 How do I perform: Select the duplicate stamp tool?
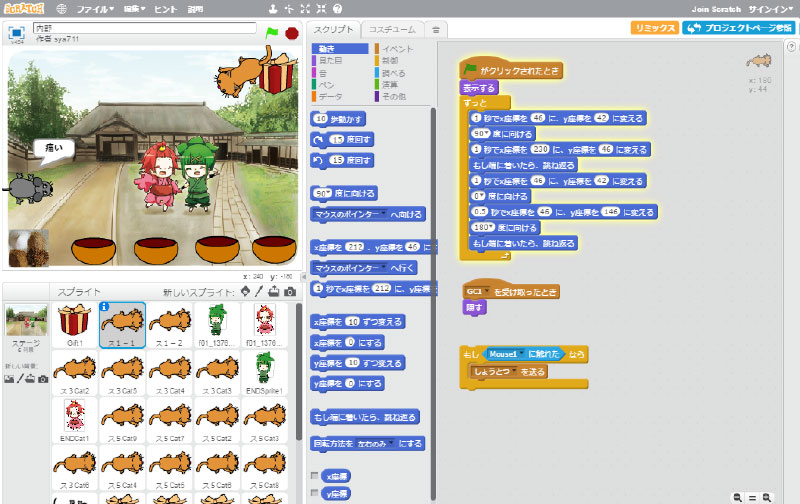click(x=273, y=9)
